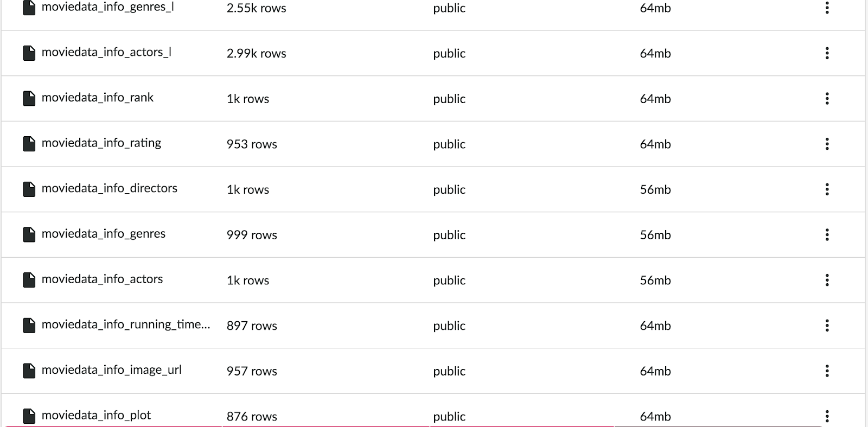Open kebab menu for moviedata_info_actors_l row
Screen dimensions: 868x427
[827, 53]
